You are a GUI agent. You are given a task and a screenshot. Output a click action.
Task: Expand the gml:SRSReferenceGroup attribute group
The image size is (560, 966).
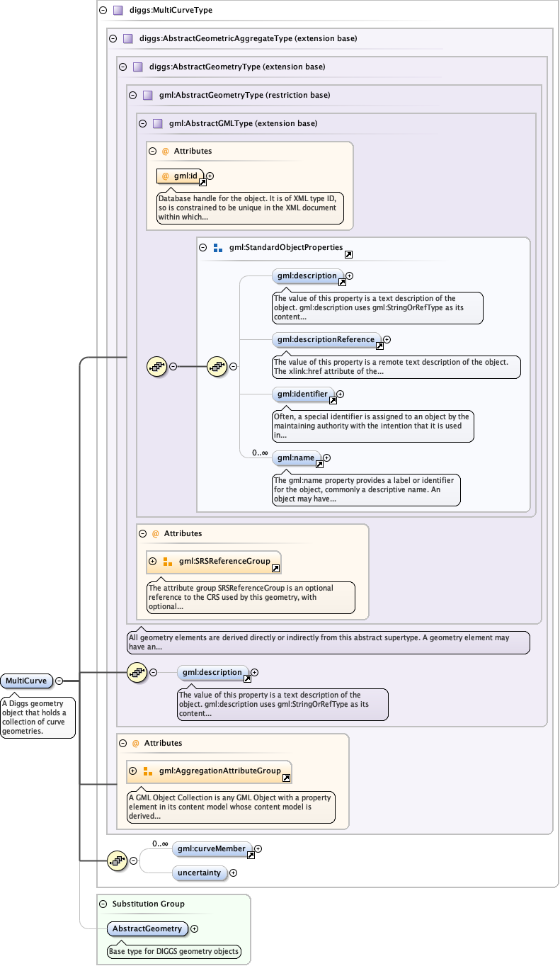(x=153, y=561)
